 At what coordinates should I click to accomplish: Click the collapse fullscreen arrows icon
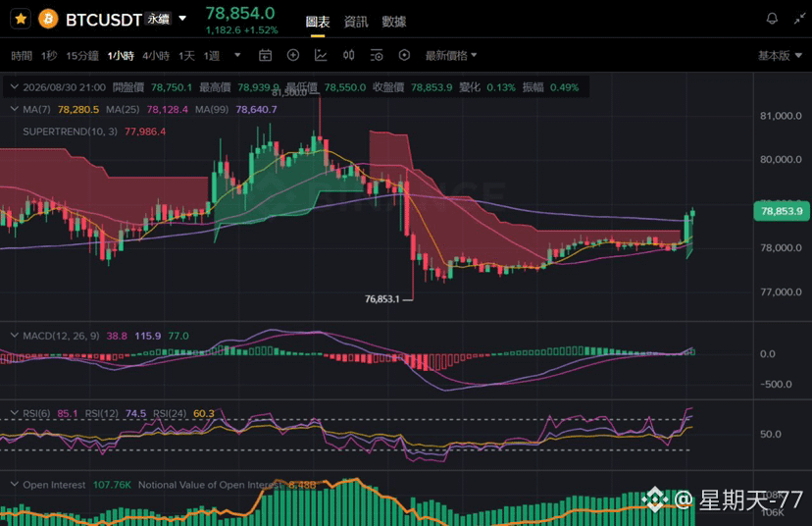(x=799, y=20)
